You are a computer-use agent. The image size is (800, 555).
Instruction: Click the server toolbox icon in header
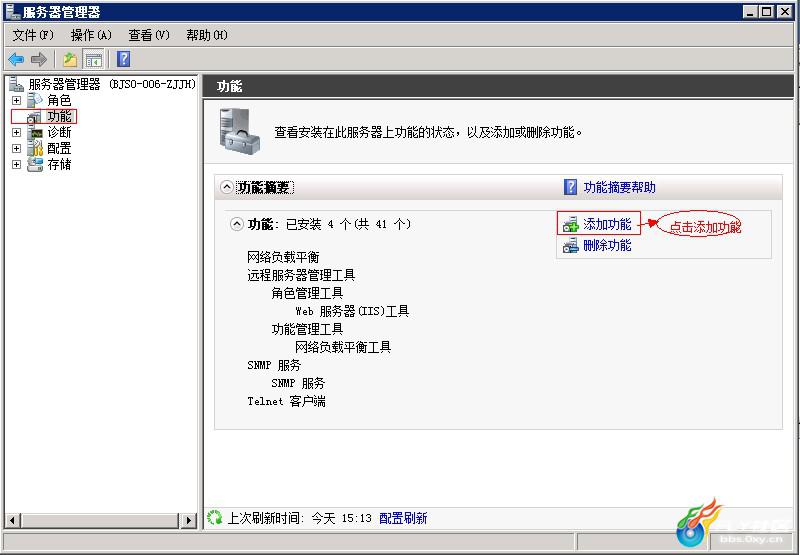[x=239, y=131]
